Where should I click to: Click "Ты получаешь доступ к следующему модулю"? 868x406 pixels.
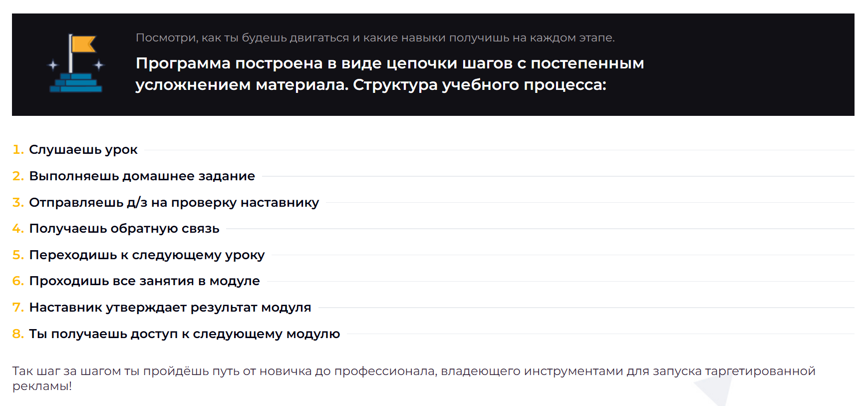point(185,334)
